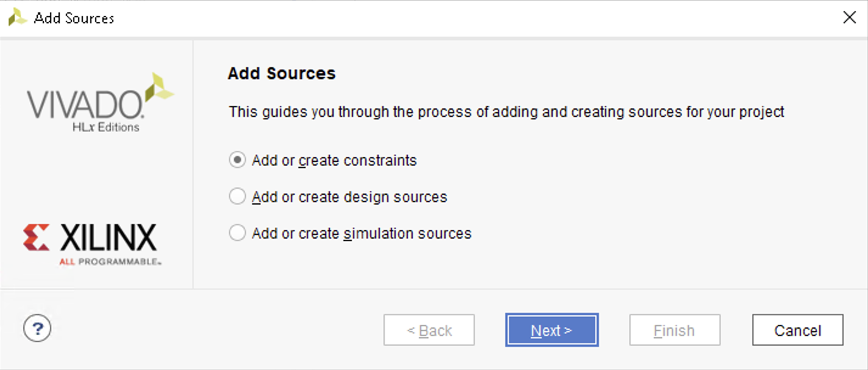Open help with the question mark icon
The height and width of the screenshot is (370, 868).
coord(37,329)
